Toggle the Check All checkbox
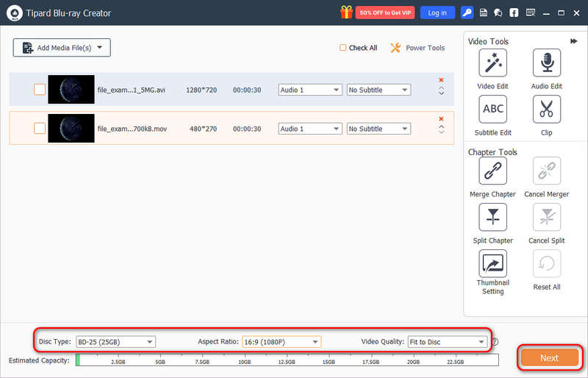Image resolution: width=588 pixels, height=378 pixels. (343, 48)
